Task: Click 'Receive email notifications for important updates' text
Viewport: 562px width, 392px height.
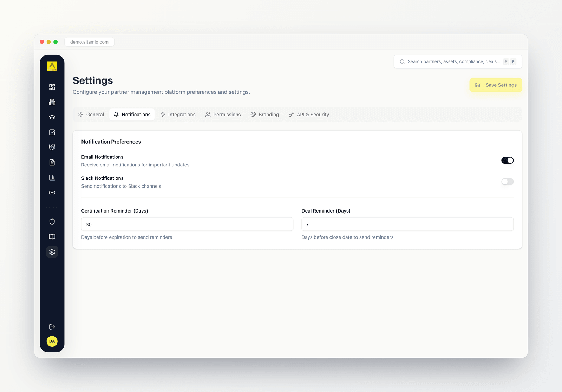Action: [135, 165]
